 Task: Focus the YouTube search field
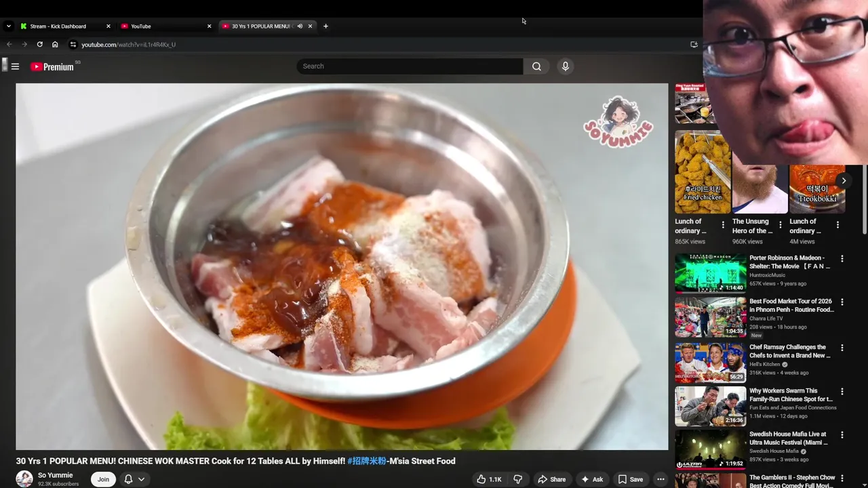(x=410, y=66)
